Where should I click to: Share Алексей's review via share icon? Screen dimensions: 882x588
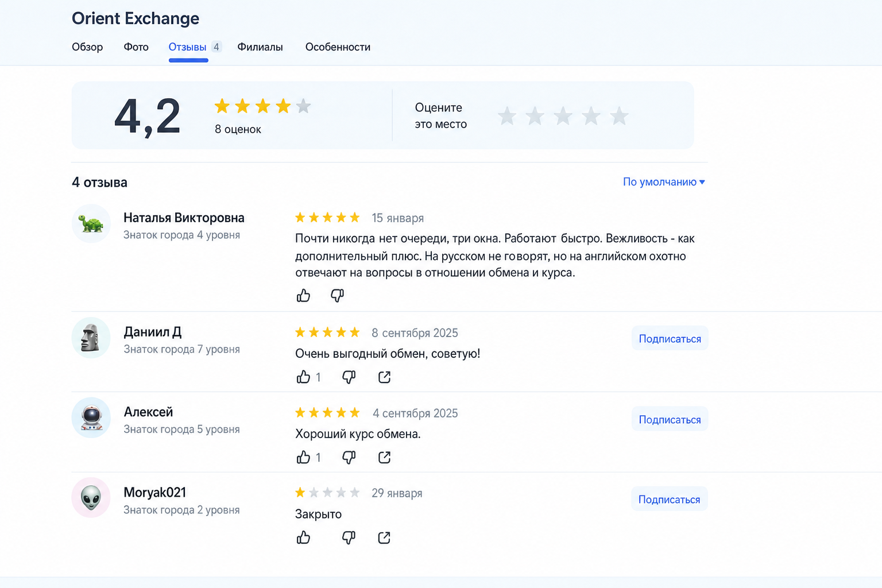click(384, 458)
